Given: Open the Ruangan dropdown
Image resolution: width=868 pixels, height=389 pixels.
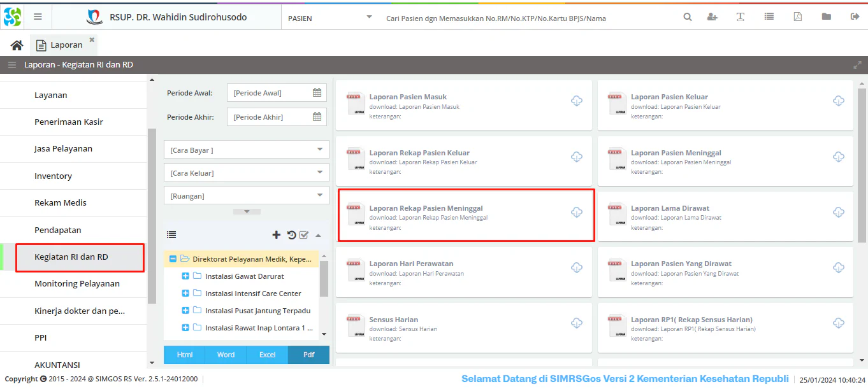Looking at the screenshot, I should click(x=247, y=196).
